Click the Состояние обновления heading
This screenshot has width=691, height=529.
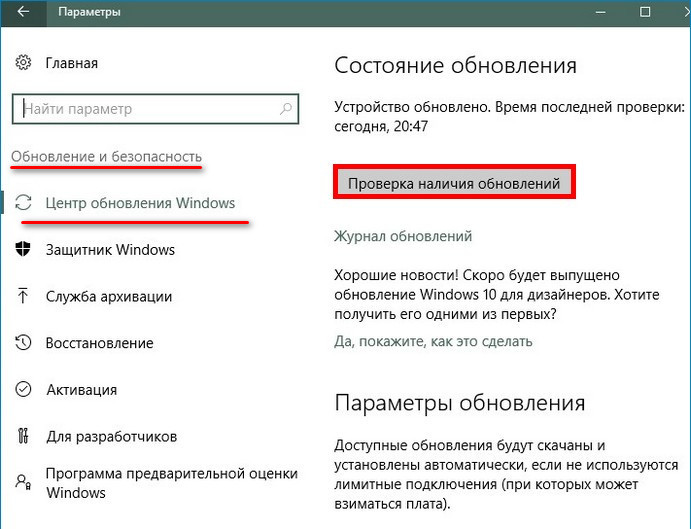[455, 66]
